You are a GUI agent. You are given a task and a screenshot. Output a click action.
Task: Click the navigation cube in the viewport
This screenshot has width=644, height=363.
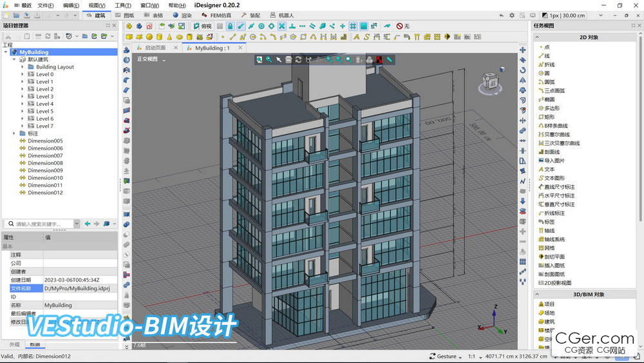pyautogui.click(x=490, y=82)
